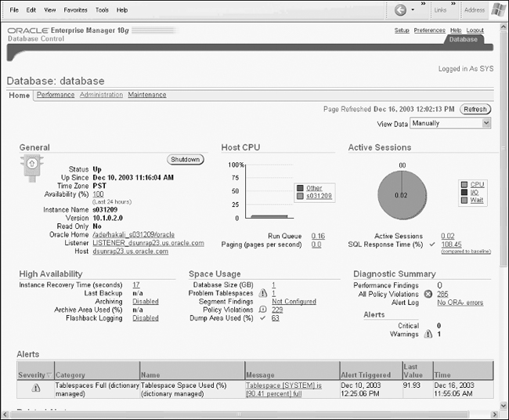Click the Policy Violations 229 link
This screenshot has height=420, width=509.
click(x=277, y=310)
